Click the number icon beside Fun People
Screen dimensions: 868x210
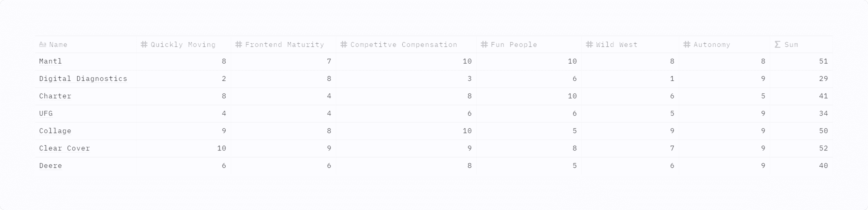coord(484,45)
